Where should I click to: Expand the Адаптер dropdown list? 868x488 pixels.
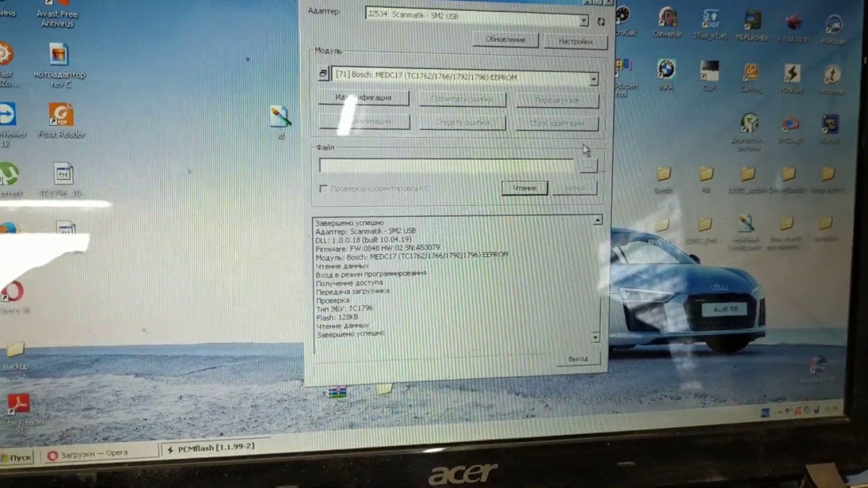click(584, 22)
